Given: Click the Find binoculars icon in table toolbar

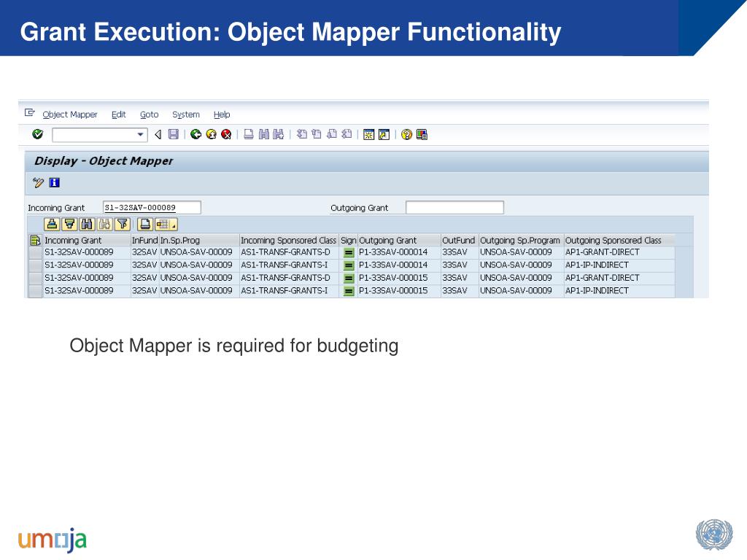Looking at the screenshot, I should pyautogui.click(x=87, y=224).
